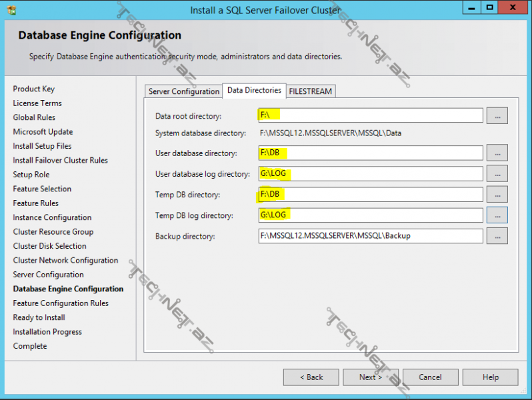Click the Data root directory field

[x=370, y=115]
